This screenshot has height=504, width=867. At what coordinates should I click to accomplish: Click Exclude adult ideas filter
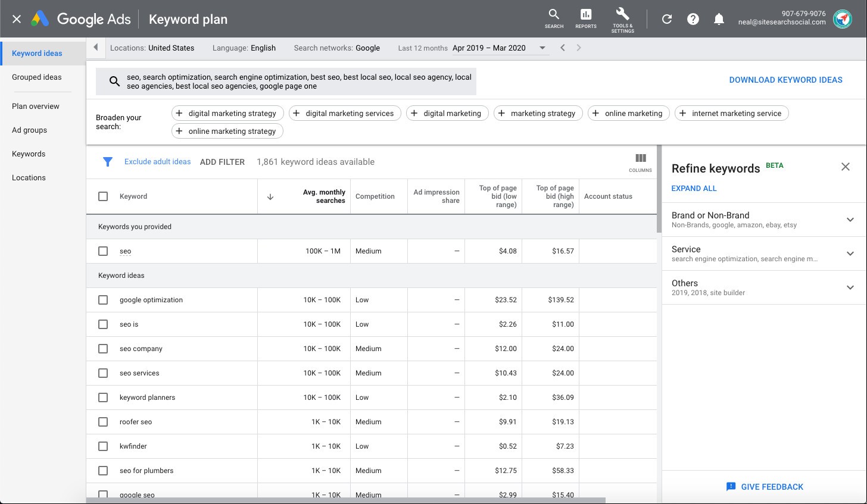point(157,162)
